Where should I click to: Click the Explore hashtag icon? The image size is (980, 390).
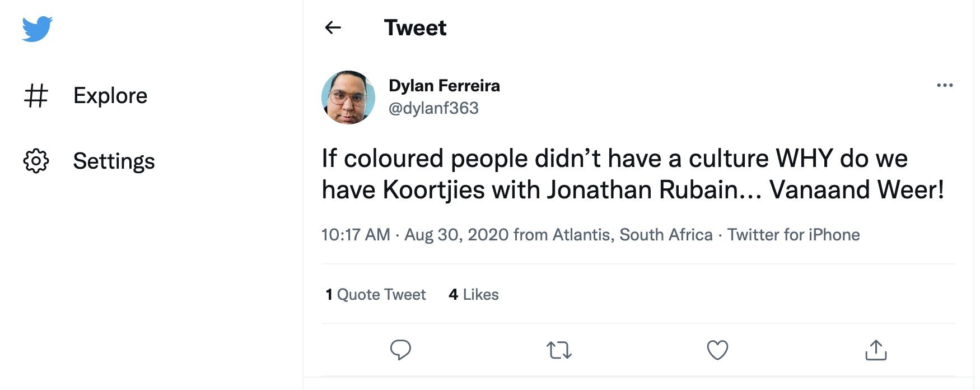point(36,96)
